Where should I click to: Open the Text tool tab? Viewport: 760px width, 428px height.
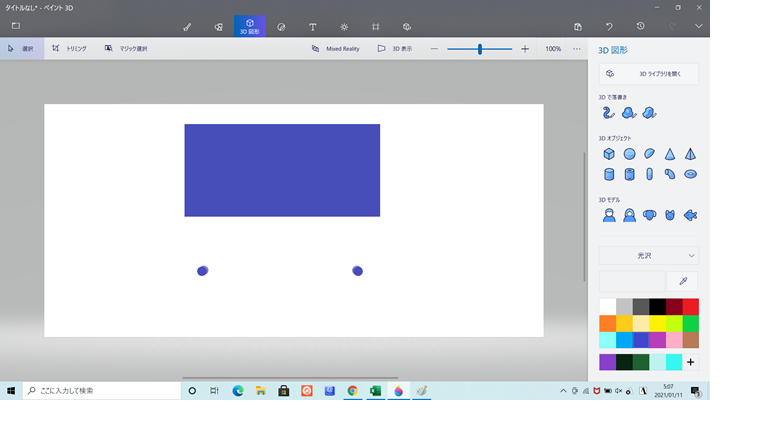(x=313, y=27)
